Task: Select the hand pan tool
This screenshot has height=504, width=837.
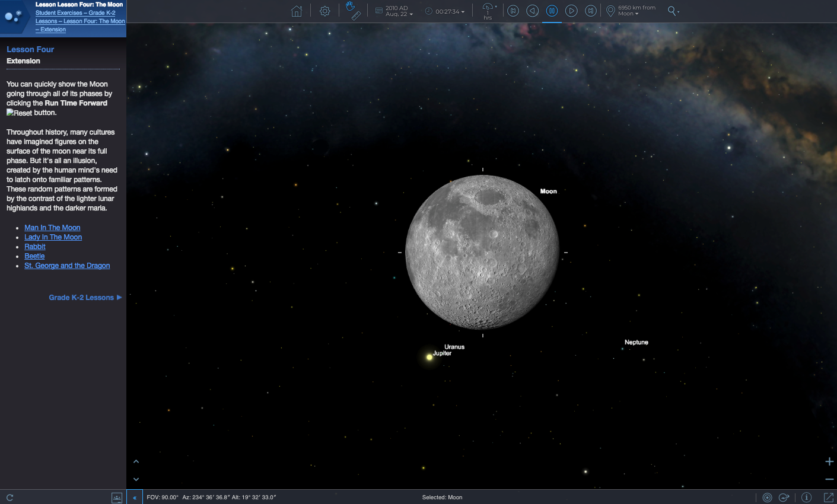Action: pyautogui.click(x=350, y=6)
